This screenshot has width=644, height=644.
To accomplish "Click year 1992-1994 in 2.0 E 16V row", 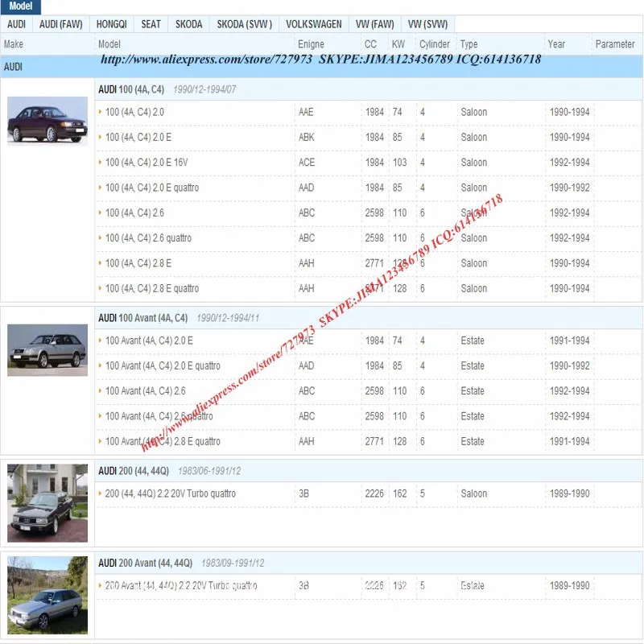I will pyautogui.click(x=570, y=163).
